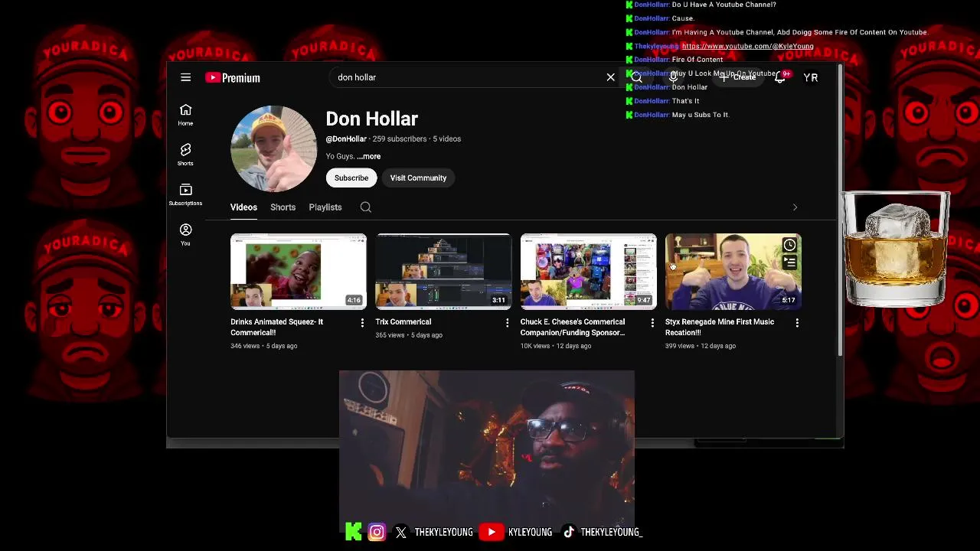
Task: Click the TikTok icon in stream footer
Action: (x=569, y=532)
